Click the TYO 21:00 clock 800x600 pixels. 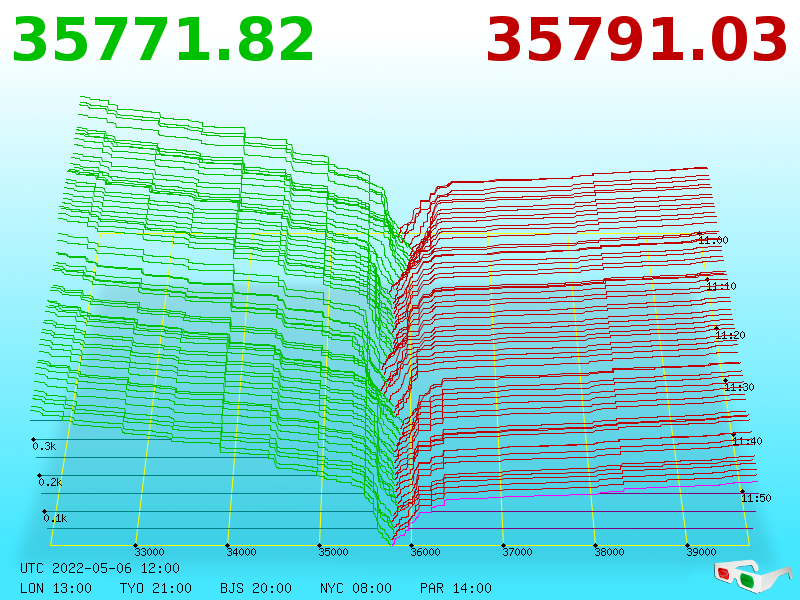point(156,588)
